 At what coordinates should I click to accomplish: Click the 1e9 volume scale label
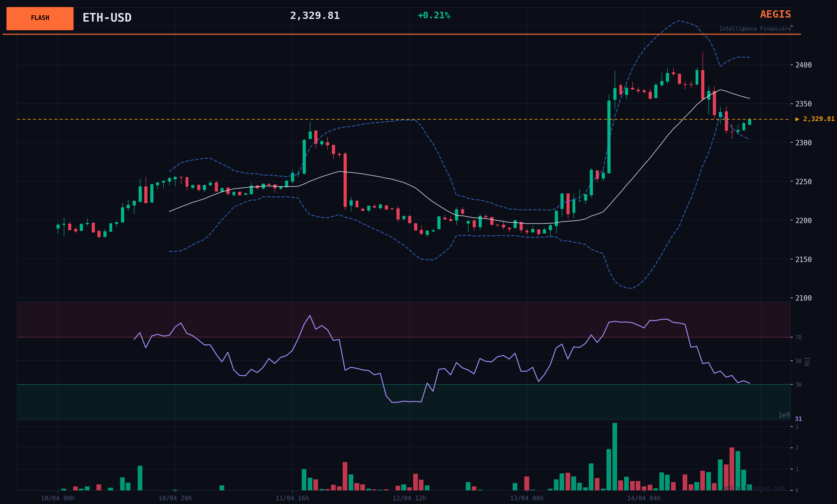(784, 415)
